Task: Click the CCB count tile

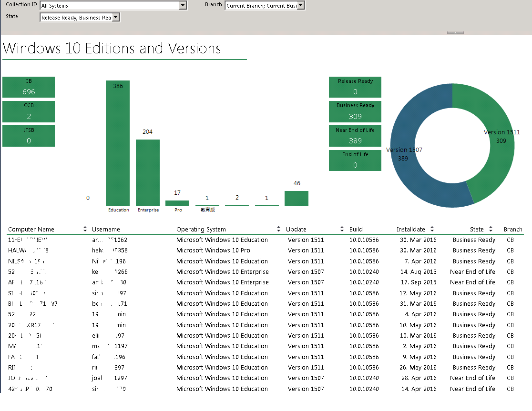Action: [29, 111]
